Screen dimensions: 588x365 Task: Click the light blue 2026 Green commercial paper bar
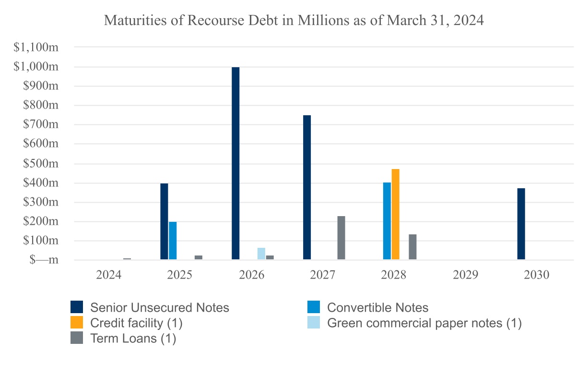click(x=261, y=254)
